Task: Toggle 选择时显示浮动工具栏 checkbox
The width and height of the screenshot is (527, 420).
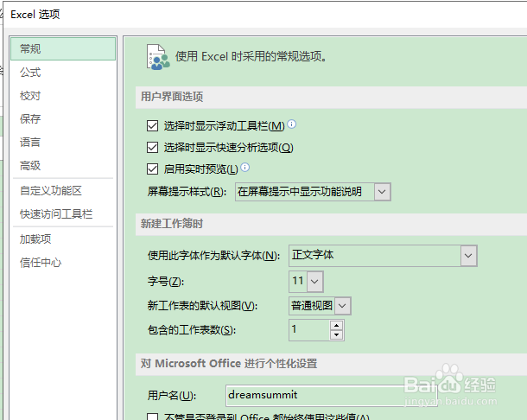Action: coord(153,126)
